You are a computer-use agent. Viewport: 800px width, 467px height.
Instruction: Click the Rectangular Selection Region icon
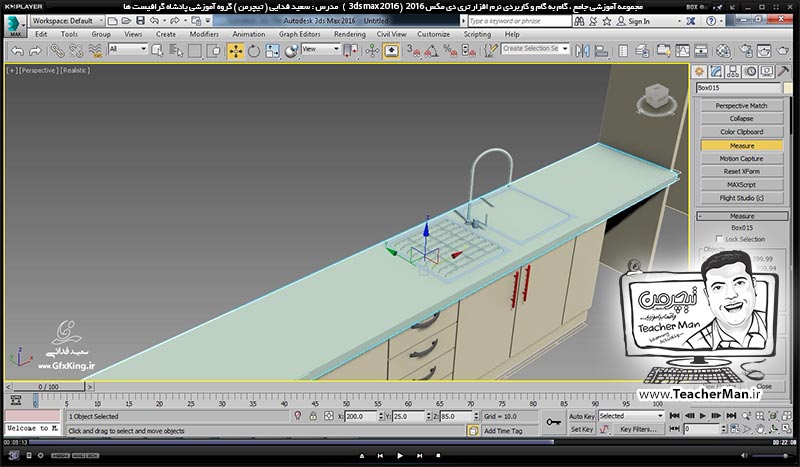(195, 51)
